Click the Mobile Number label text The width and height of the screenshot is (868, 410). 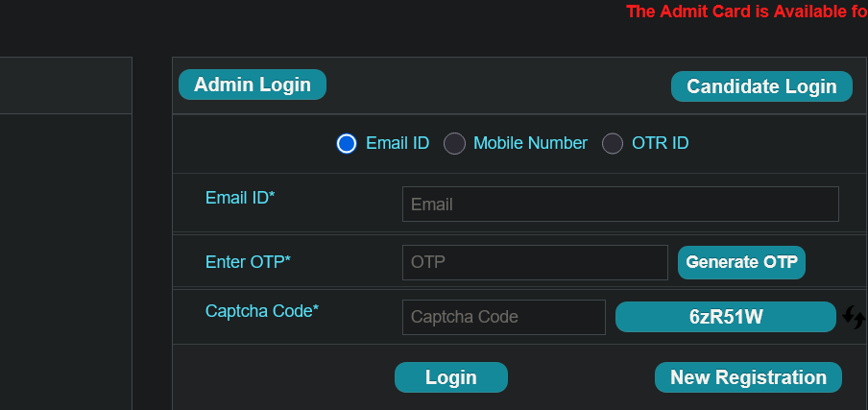(530, 143)
